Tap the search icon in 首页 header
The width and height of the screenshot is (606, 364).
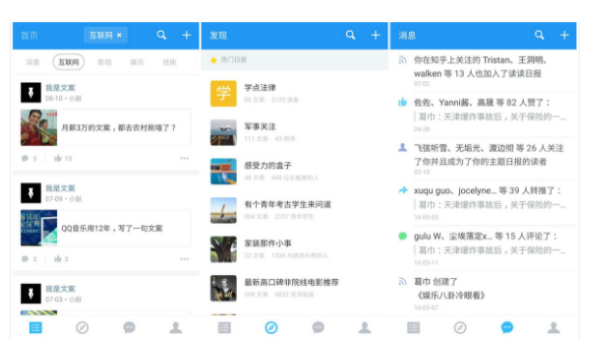pyautogui.click(x=161, y=35)
